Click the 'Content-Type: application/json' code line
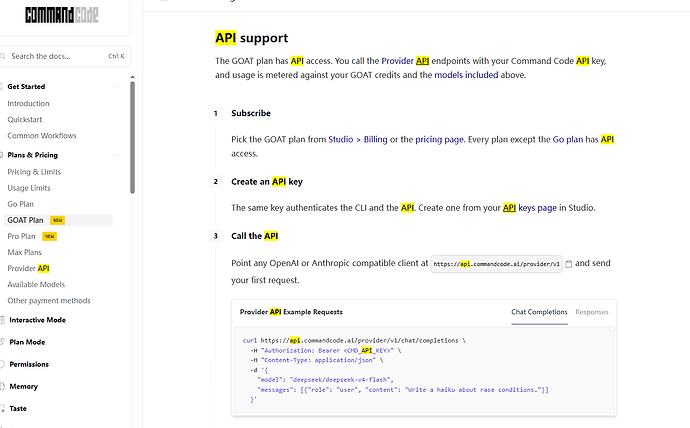 click(317, 360)
